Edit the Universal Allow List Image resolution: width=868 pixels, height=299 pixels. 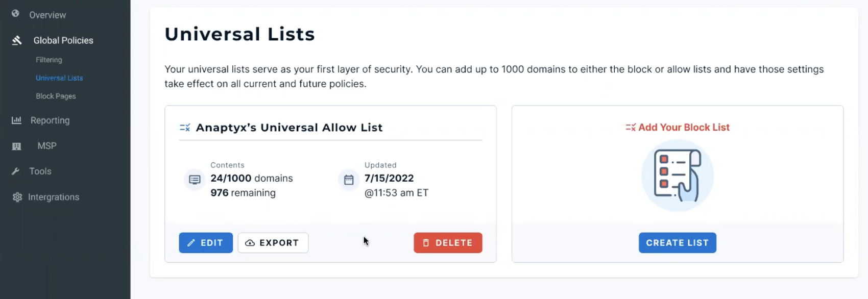coord(206,243)
